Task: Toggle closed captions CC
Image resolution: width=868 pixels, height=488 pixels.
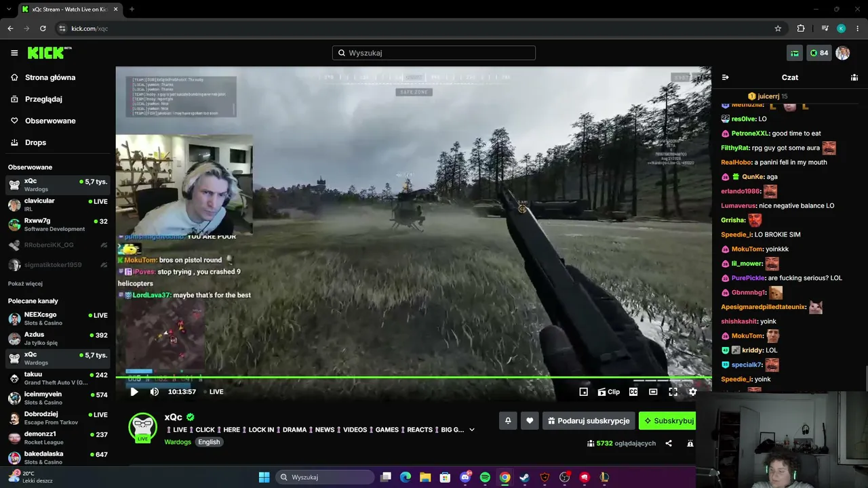Action: [x=633, y=392]
